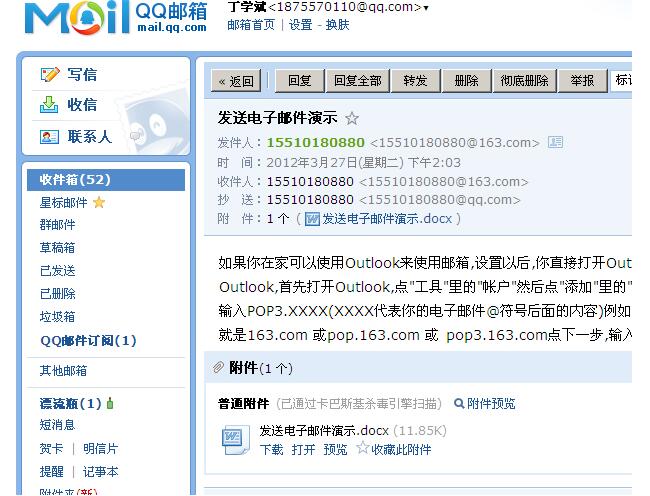Image resolution: width=650 pixels, height=496 pixels.
Task: Expand Other Mailboxes (其他邮箱)
Action: [x=63, y=371]
